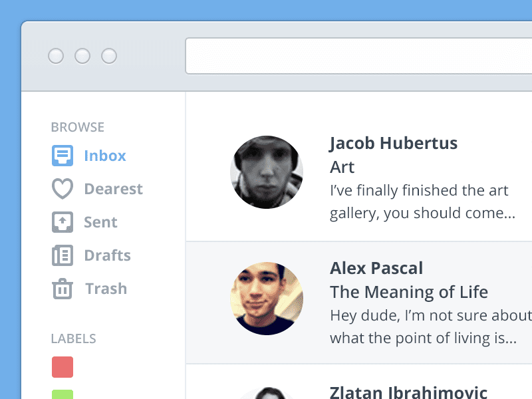Open the Inbox folder label
Screen dimensions: 532x399
(x=105, y=156)
